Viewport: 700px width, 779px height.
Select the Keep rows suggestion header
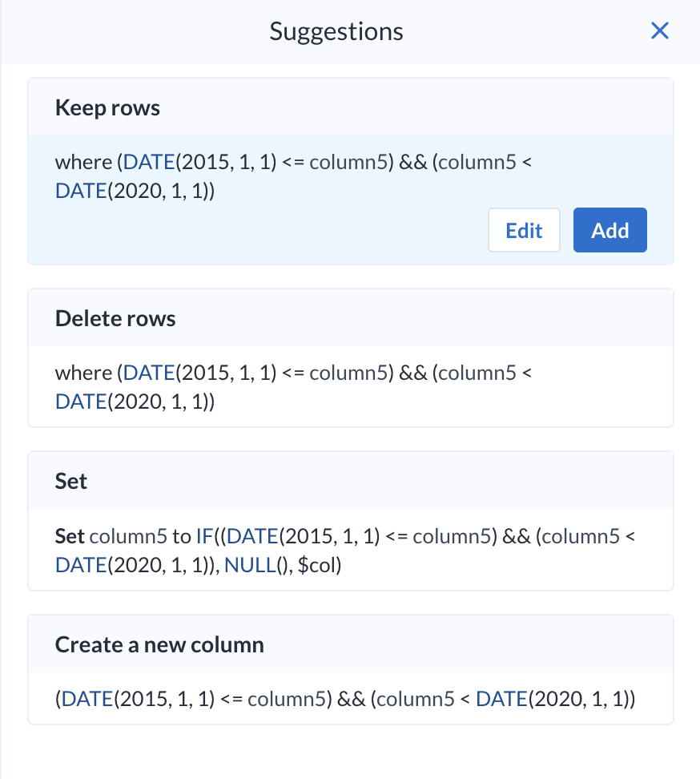(x=107, y=108)
